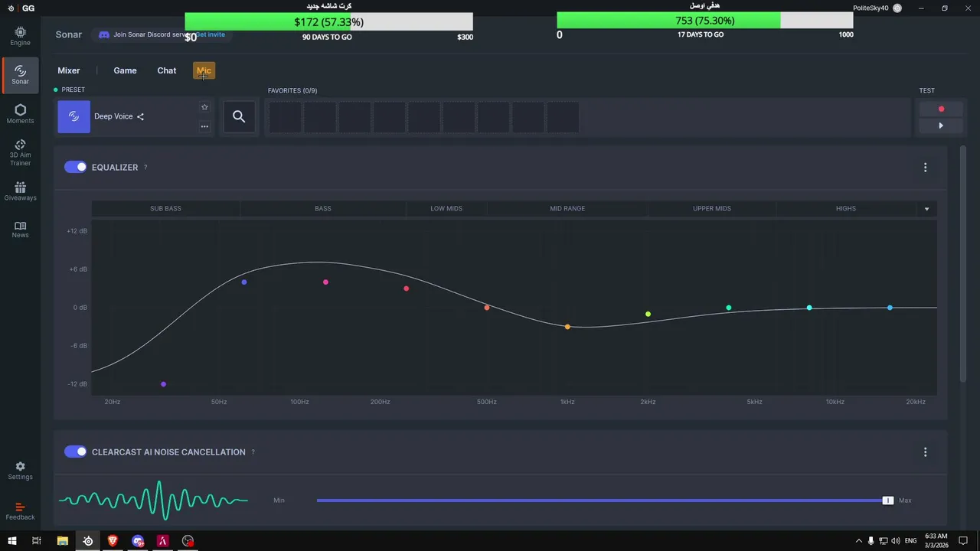Screen dimensions: 980x551
Task: Click the Discord logo icon
Action: point(104,34)
